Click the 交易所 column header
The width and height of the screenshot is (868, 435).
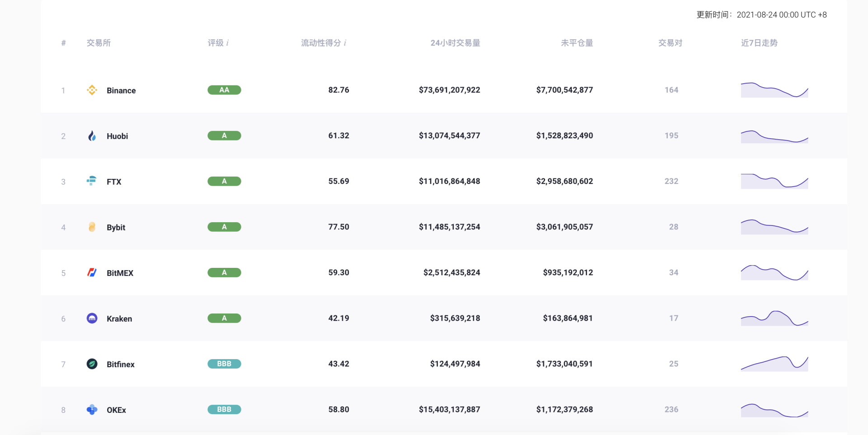pos(99,43)
